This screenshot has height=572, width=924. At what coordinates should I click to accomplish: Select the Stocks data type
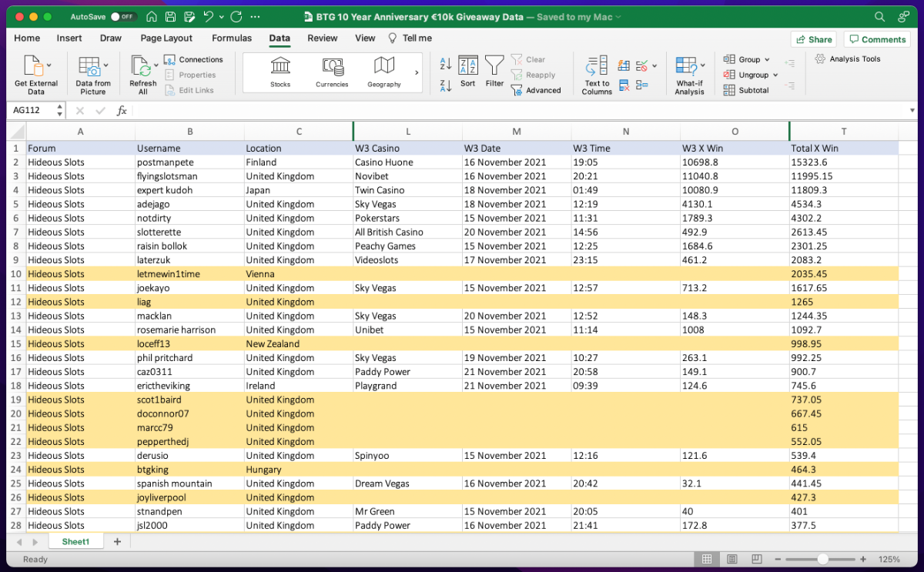[280, 73]
